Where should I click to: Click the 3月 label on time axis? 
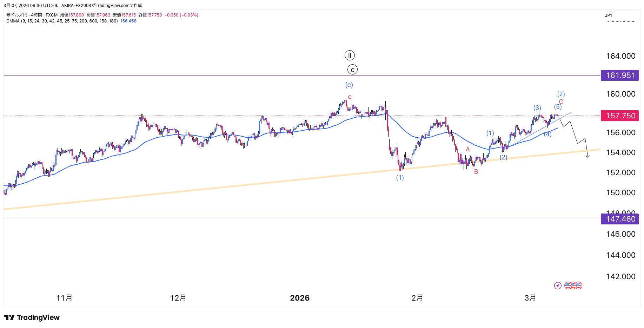[x=530, y=298]
